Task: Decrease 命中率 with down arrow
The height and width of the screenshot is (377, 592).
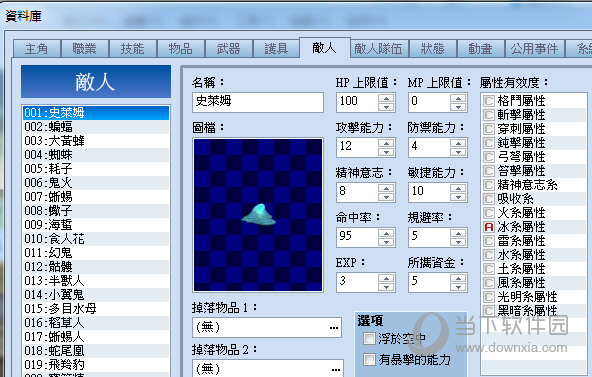Action: (386, 242)
